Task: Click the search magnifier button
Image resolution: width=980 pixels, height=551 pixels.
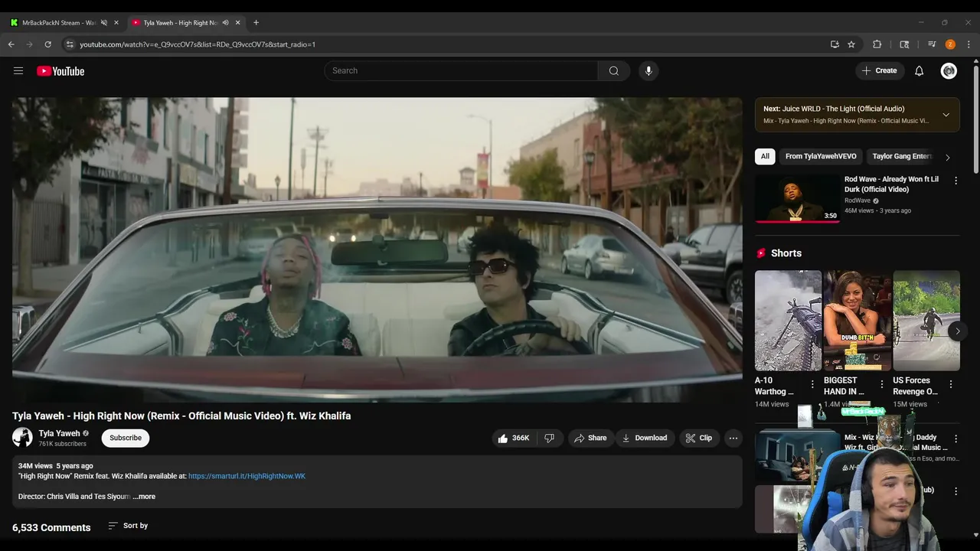Action: (x=614, y=71)
